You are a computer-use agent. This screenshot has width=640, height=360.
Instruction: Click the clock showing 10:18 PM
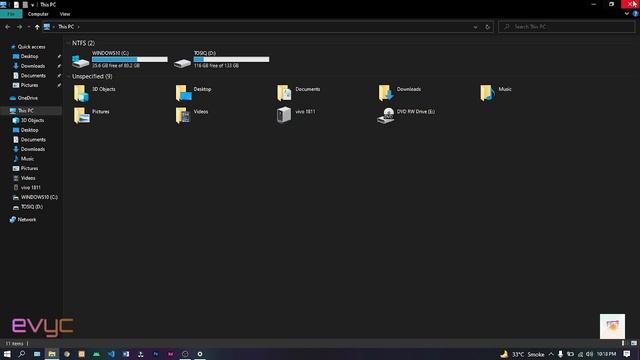(606, 354)
